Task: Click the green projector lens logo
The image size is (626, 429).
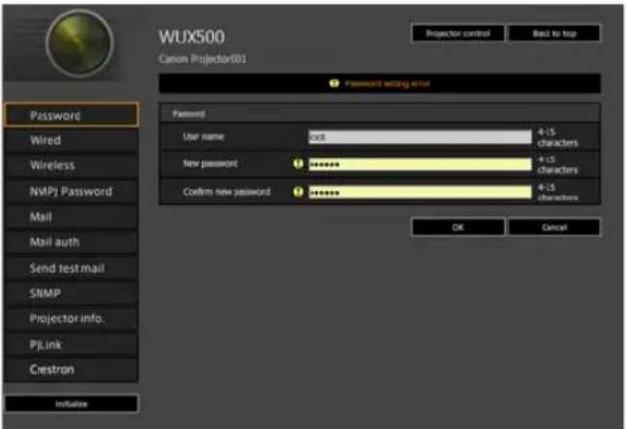Action: point(80,43)
